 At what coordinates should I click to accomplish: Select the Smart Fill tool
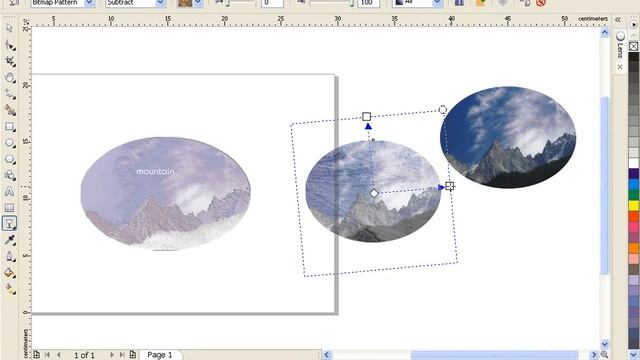[9, 110]
